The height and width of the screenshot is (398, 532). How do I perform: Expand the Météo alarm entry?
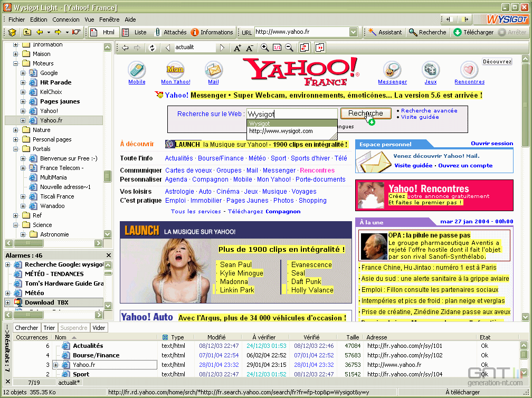7,293
